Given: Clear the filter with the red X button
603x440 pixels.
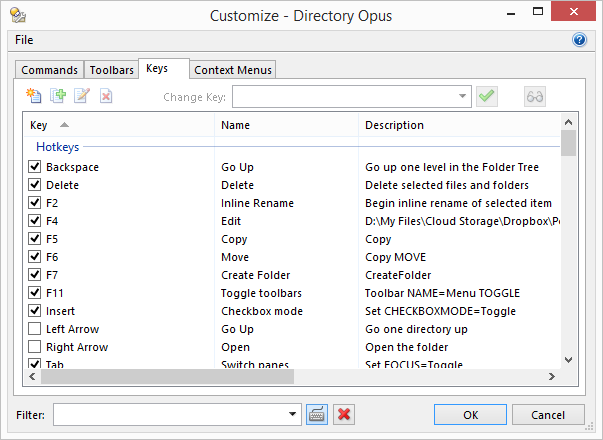Looking at the screenshot, I should (x=344, y=415).
